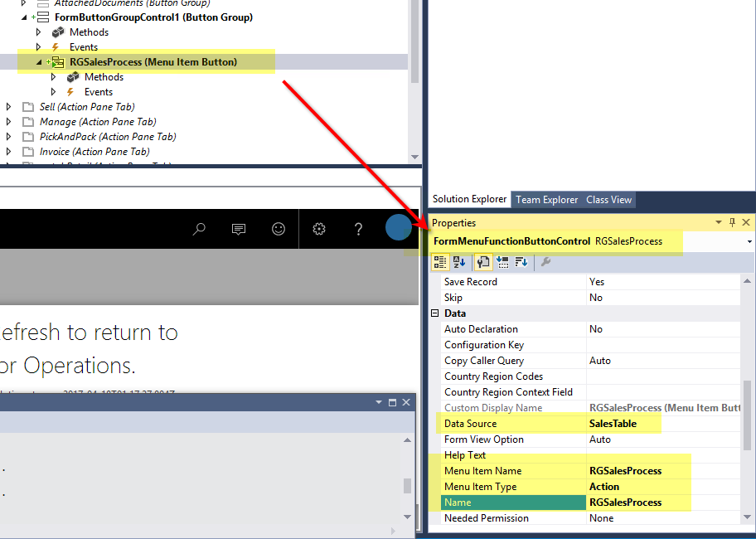Click the Menu Item Name value field
Viewport: 756px width, 539px height.
click(x=663, y=471)
